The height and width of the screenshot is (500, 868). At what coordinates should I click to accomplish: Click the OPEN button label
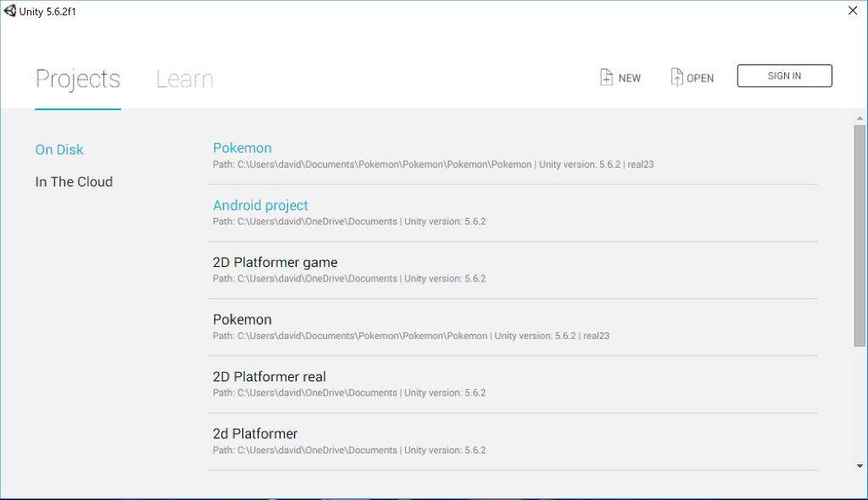coord(699,78)
